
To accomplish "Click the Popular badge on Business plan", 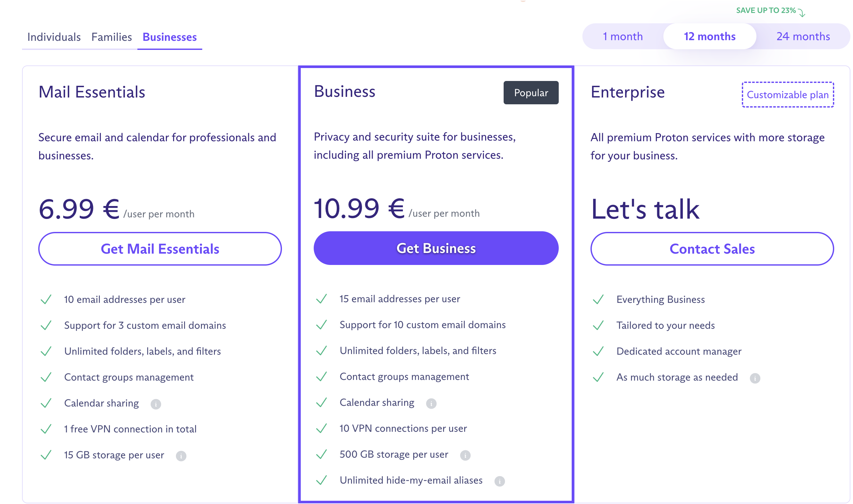I will click(531, 93).
